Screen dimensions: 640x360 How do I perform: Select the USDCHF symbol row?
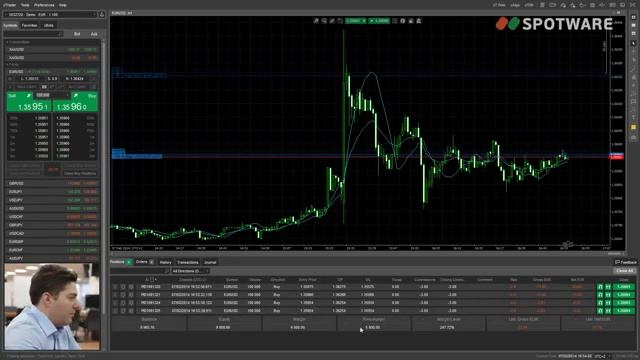click(x=52, y=217)
